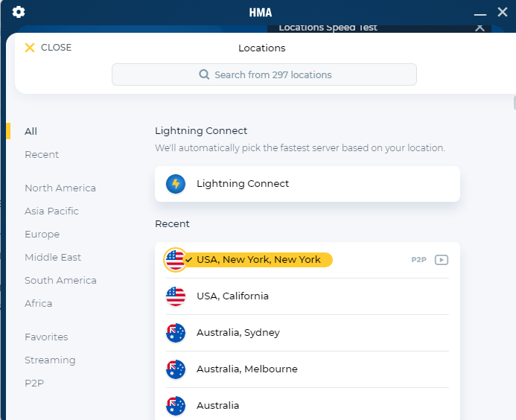Open the Favorites list
The height and width of the screenshot is (420, 516).
click(x=46, y=337)
